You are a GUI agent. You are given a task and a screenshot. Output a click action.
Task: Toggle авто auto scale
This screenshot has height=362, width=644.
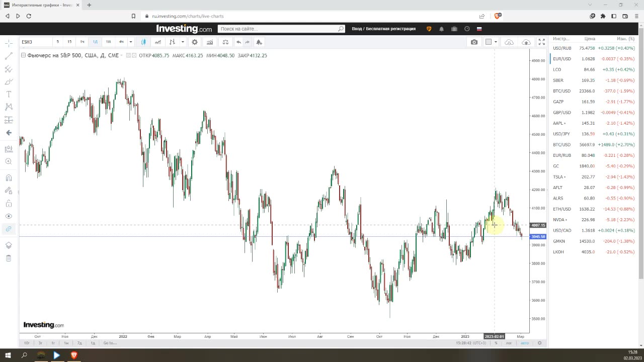click(525, 343)
